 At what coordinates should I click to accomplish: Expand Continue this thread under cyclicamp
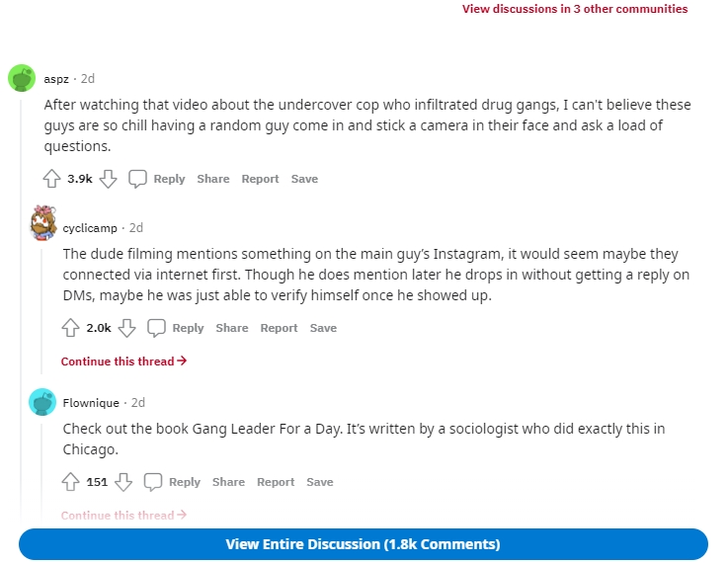123,362
